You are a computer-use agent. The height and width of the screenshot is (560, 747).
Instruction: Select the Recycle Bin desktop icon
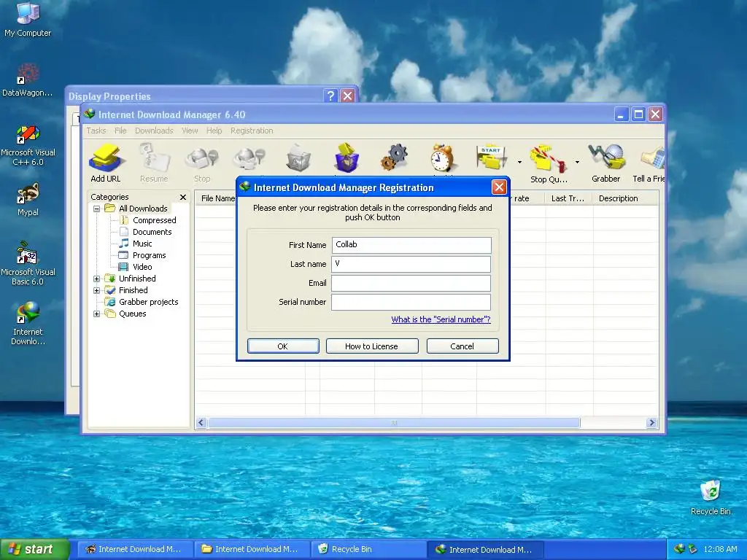pyautogui.click(x=711, y=498)
